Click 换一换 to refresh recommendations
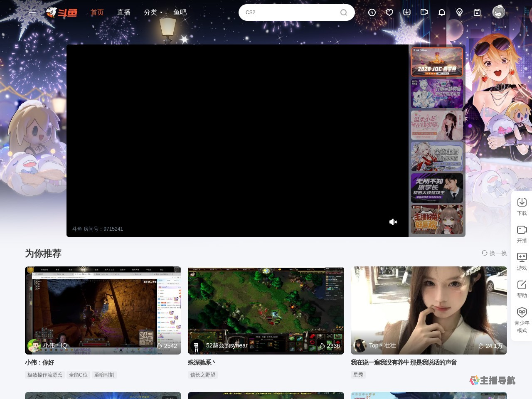The height and width of the screenshot is (399, 532). [494, 253]
